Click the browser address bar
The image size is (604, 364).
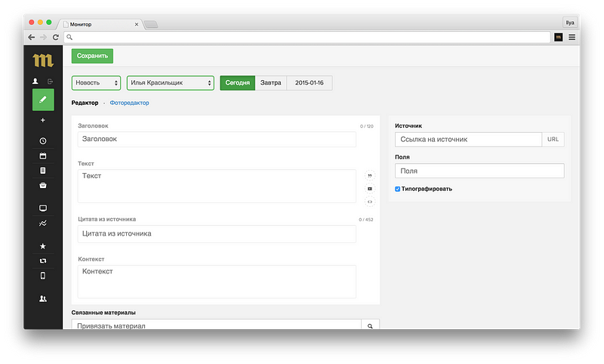pos(307,37)
